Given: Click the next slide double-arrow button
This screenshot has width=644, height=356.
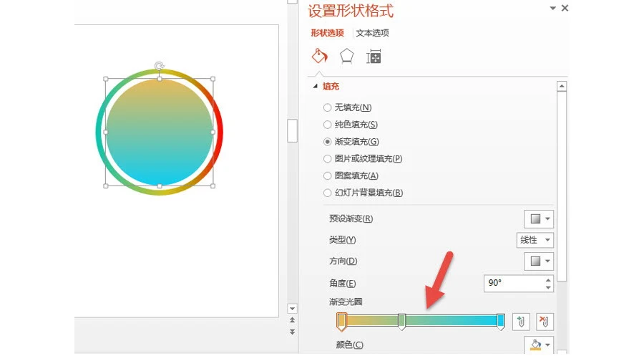Looking at the screenshot, I should (292, 332).
